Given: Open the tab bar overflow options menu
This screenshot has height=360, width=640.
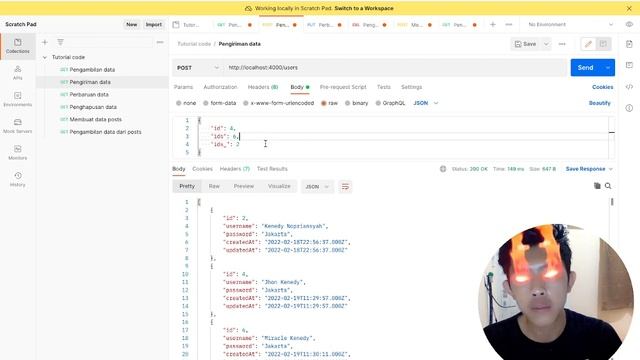Looking at the screenshot, I should pos(509,24).
